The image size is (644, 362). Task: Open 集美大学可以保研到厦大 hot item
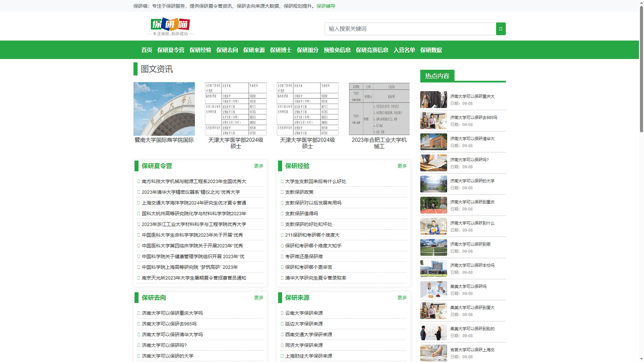[472, 307]
